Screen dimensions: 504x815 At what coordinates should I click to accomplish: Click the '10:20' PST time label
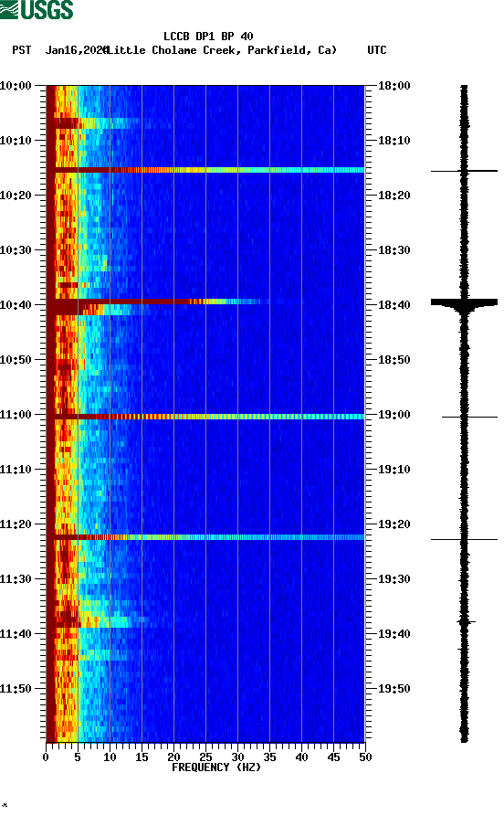(x=16, y=195)
